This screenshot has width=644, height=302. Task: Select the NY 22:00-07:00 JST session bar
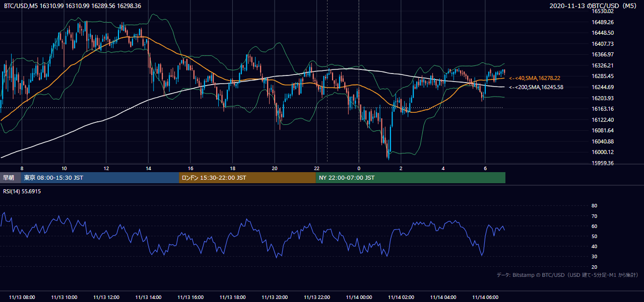[x=411, y=178]
